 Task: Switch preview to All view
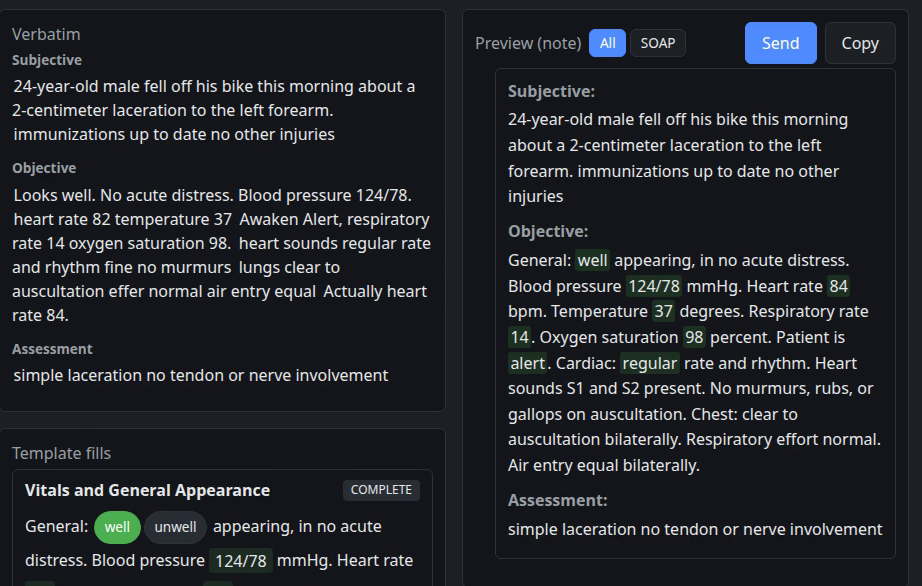pyautogui.click(x=607, y=43)
